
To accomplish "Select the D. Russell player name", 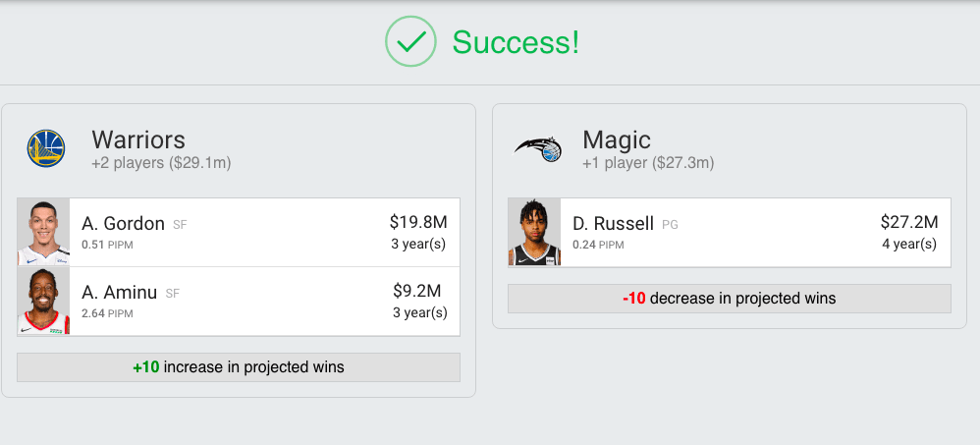I will [613, 224].
